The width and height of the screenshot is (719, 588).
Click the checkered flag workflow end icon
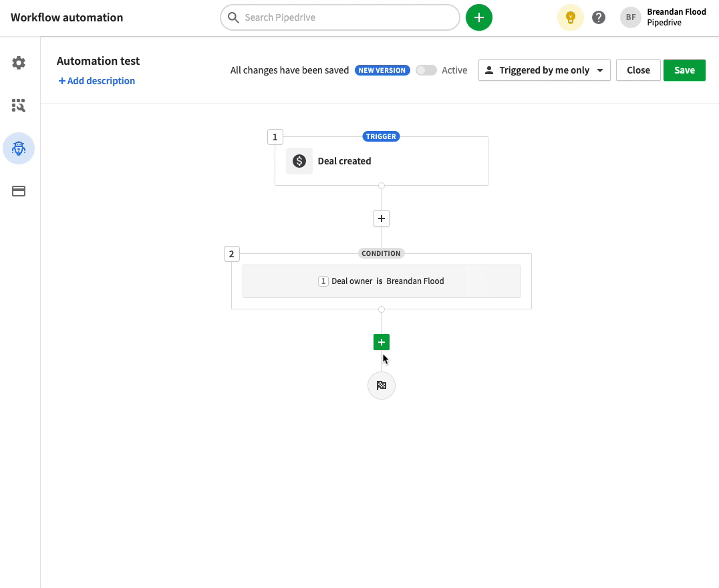(381, 385)
